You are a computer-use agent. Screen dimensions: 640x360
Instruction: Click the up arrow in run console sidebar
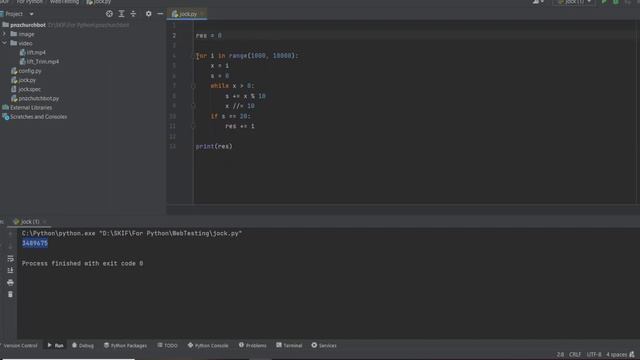(10, 234)
